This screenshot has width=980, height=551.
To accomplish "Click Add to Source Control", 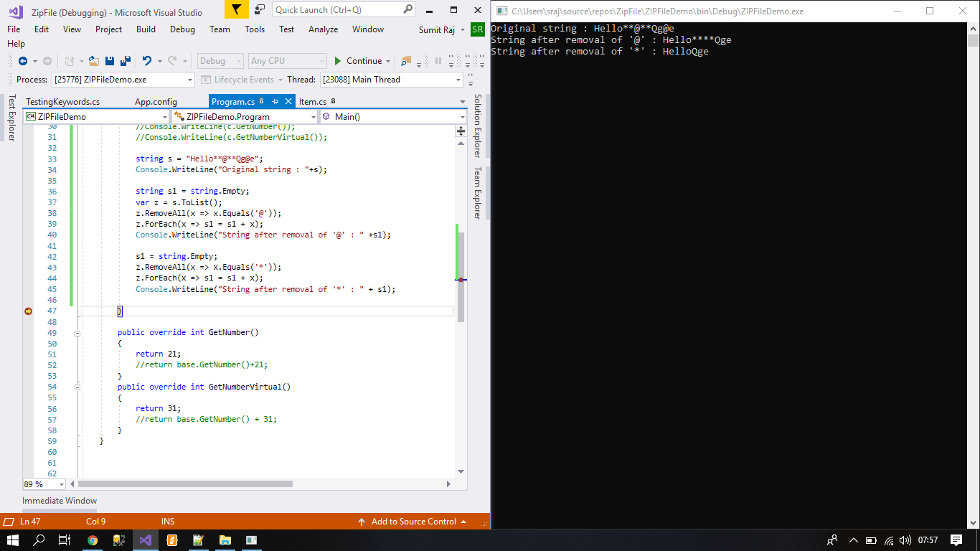I will point(413,522).
